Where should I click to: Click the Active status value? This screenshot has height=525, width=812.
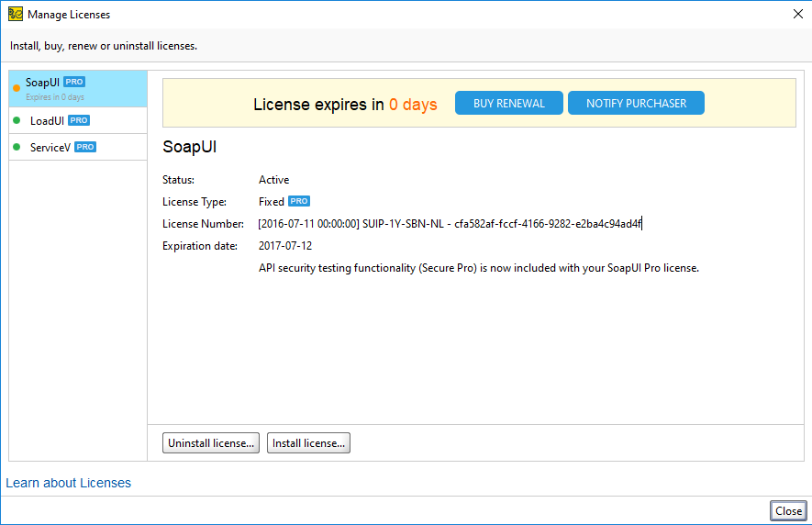274,180
